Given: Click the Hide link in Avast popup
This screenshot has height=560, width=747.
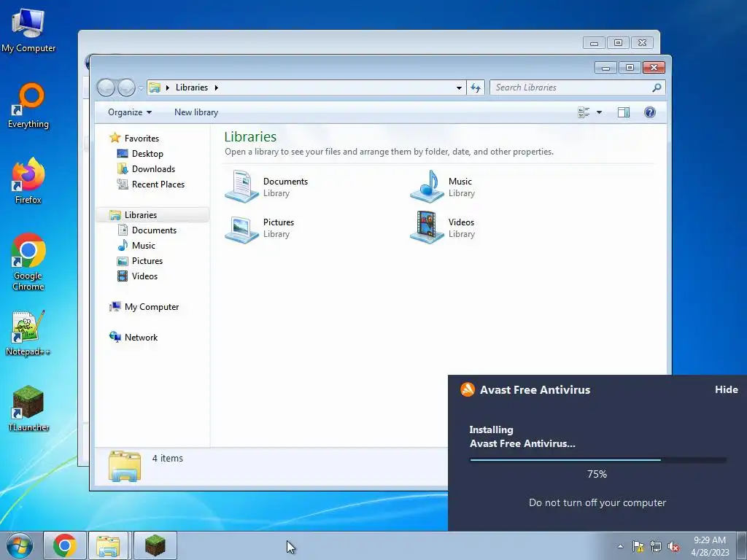Looking at the screenshot, I should pyautogui.click(x=726, y=389).
